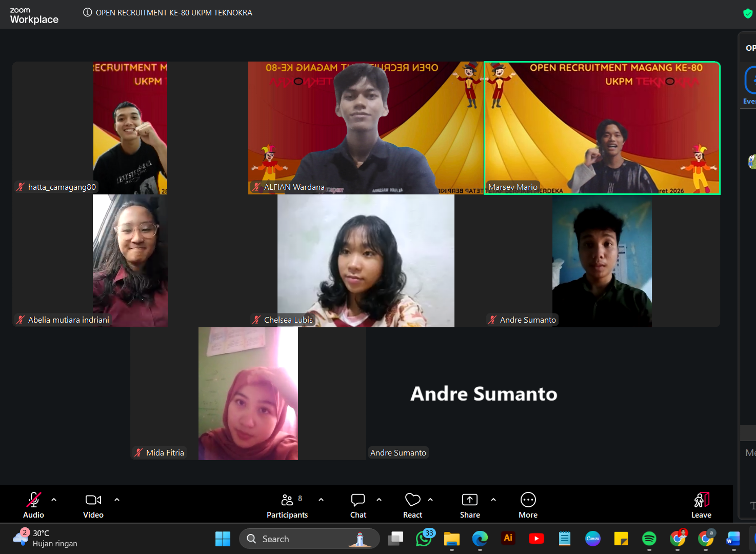Select Marsev Mario's video tile
Screen dimensions: 756x554
coord(602,128)
